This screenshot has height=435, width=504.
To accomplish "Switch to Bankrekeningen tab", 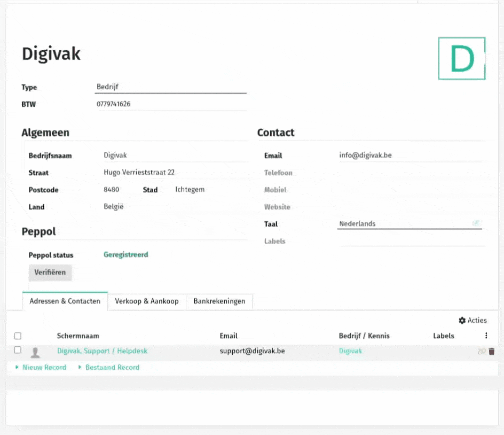I will coord(219,301).
